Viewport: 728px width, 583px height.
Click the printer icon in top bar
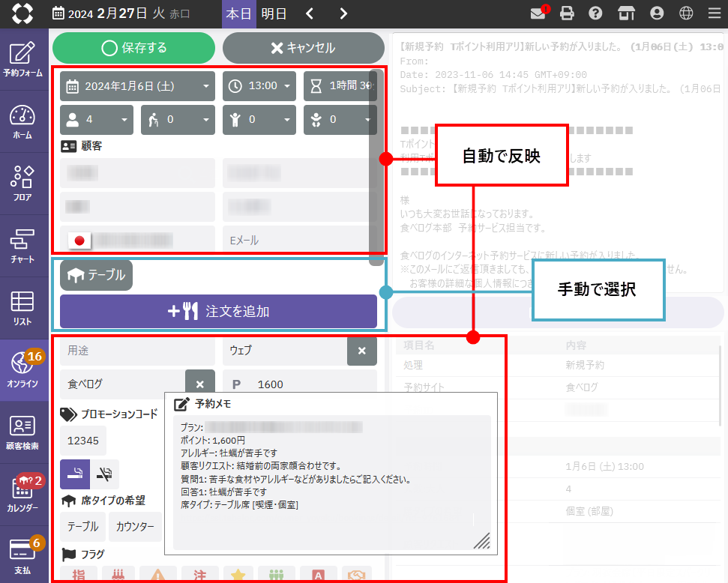567,13
